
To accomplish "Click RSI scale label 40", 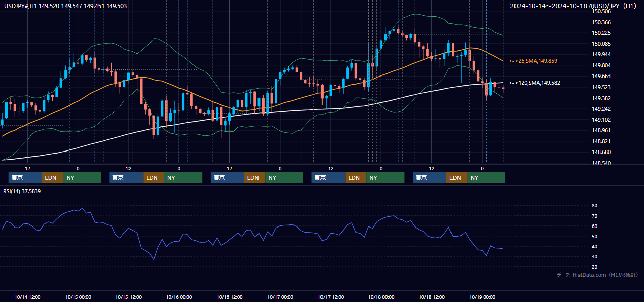I will (595, 246).
